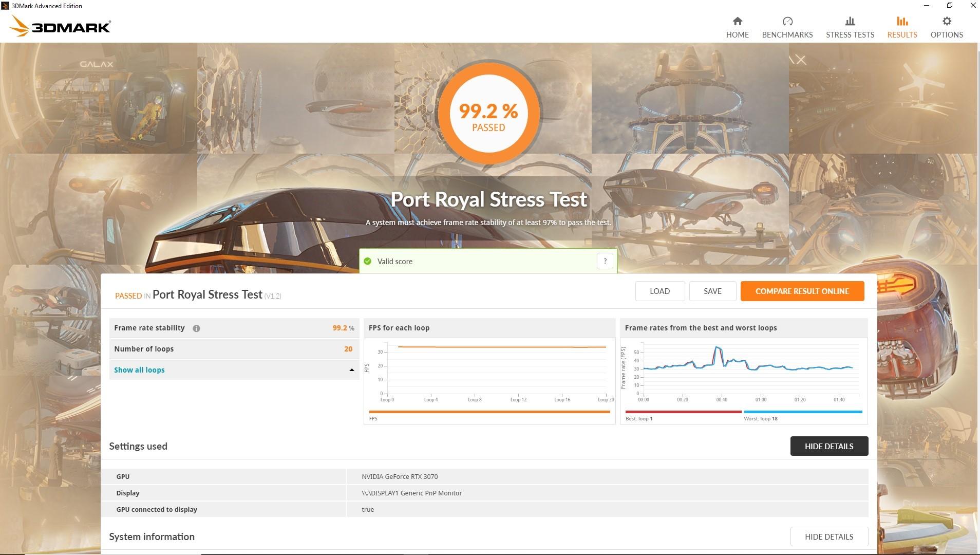The width and height of the screenshot is (980, 555).
Task: Click the Number of loops value 20
Action: click(x=348, y=349)
